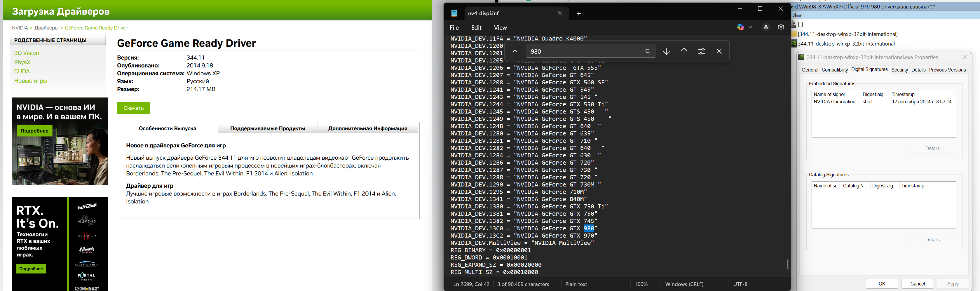Open the CUDA sidebar link
The height and width of the screenshot is (291, 980).
(22, 71)
